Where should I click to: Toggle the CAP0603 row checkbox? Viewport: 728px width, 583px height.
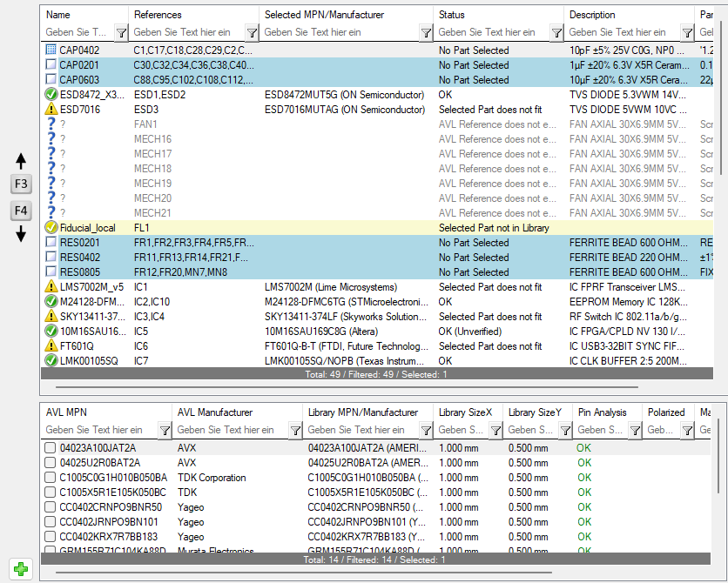51,79
